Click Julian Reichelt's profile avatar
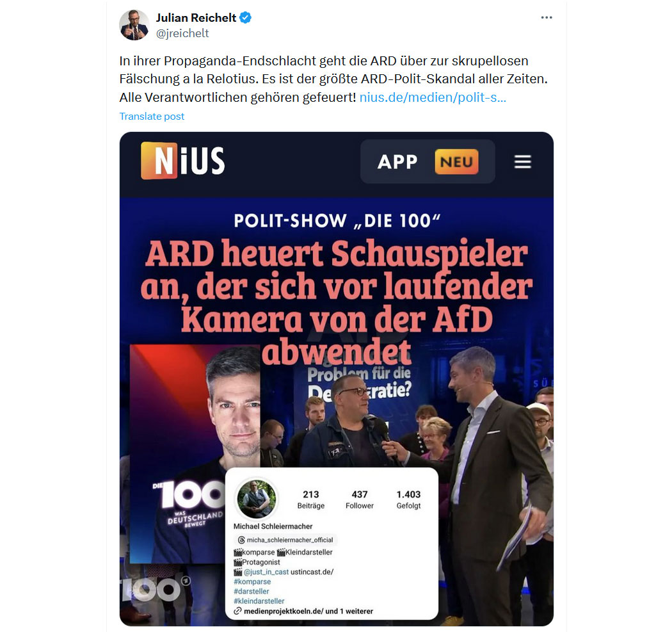This screenshot has width=672, height=632. [x=134, y=26]
